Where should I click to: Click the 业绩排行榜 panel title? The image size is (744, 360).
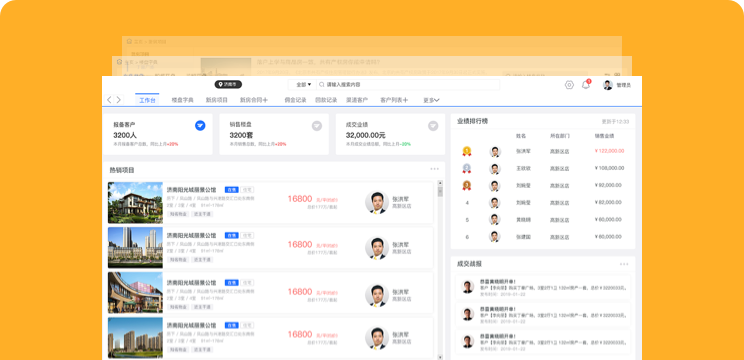[472, 121]
